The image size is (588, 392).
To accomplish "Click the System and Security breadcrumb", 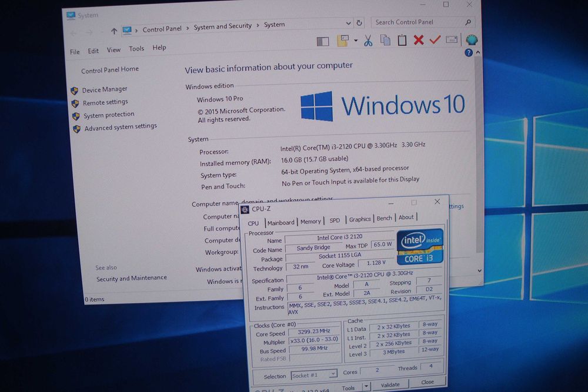I will (x=223, y=26).
